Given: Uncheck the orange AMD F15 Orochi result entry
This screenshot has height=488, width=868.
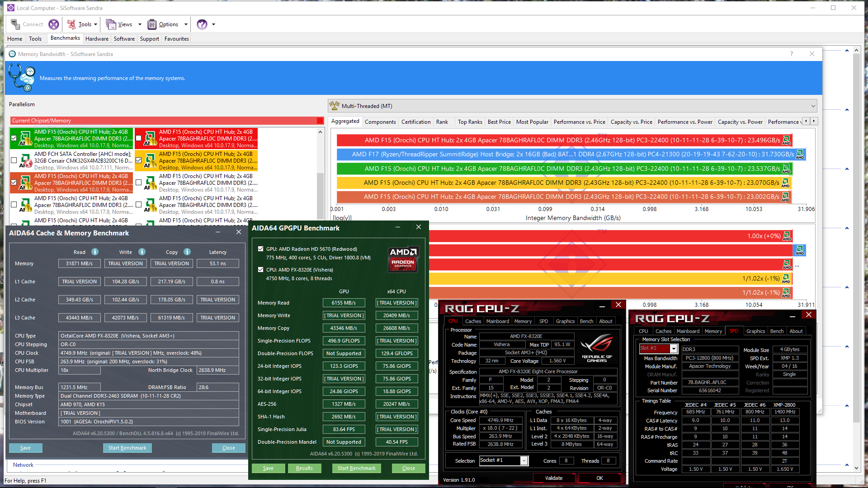Looking at the screenshot, I should (14, 183).
